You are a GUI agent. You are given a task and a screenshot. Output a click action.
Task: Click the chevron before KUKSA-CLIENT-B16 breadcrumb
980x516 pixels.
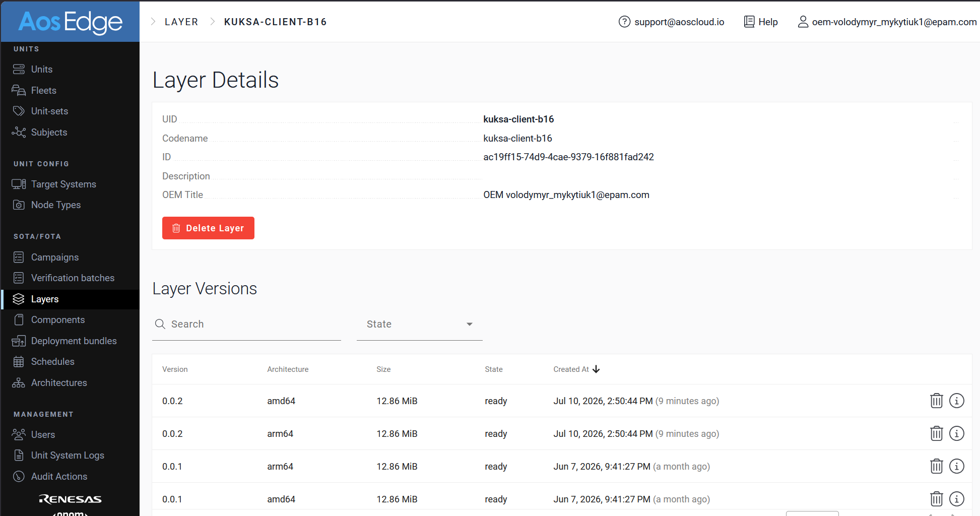coord(213,22)
